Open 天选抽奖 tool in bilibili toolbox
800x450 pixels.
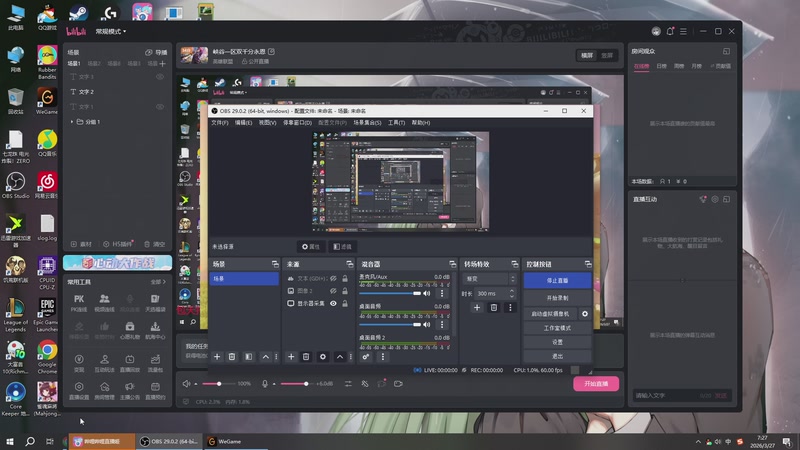(155, 302)
